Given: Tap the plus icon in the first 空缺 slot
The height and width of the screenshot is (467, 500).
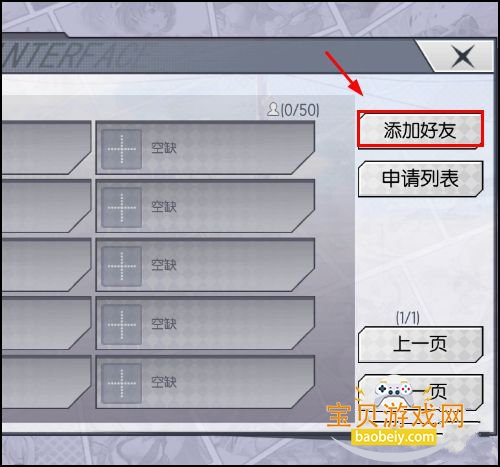Looking at the screenshot, I should tap(122, 149).
